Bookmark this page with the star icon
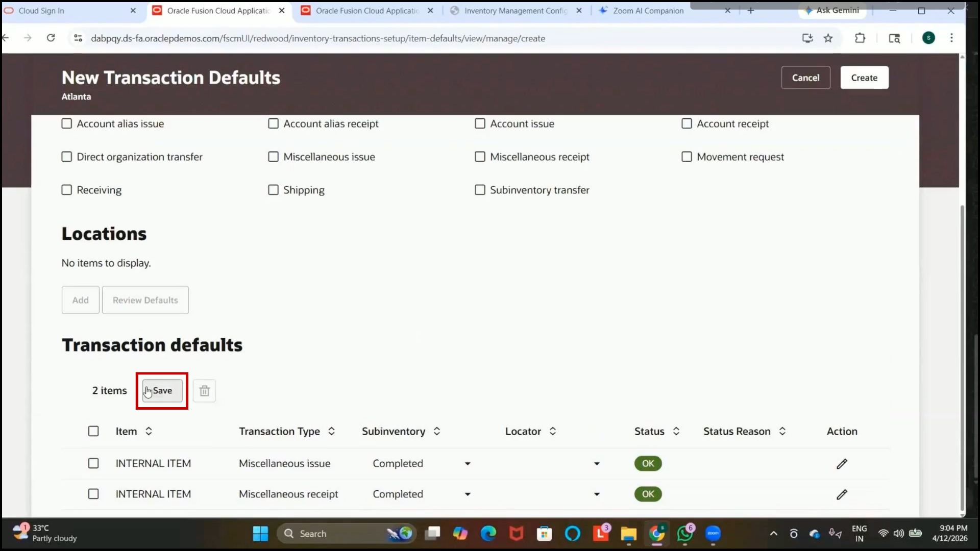The image size is (980, 551). [x=828, y=38]
